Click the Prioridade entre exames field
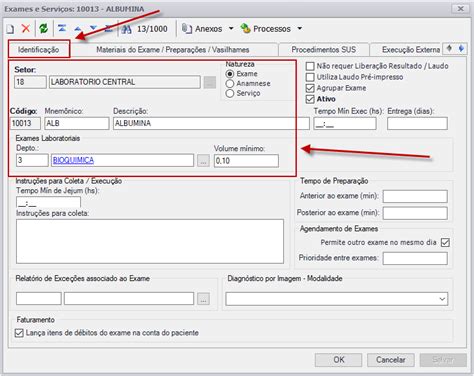474x376 pixels. coord(415,258)
